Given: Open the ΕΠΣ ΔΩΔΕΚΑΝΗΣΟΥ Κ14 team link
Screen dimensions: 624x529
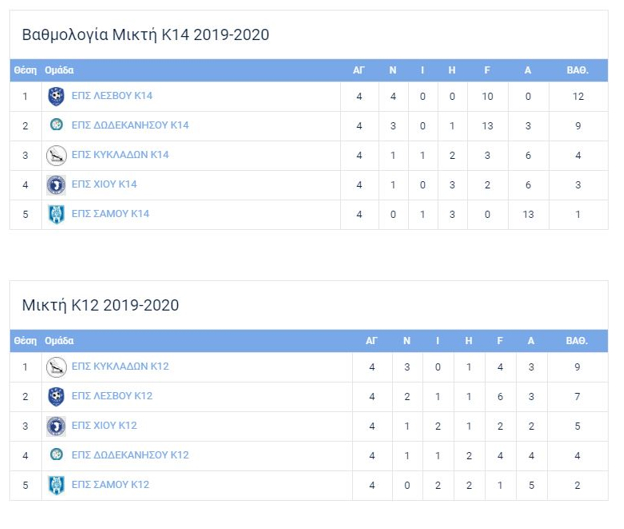Looking at the screenshot, I should (130, 125).
